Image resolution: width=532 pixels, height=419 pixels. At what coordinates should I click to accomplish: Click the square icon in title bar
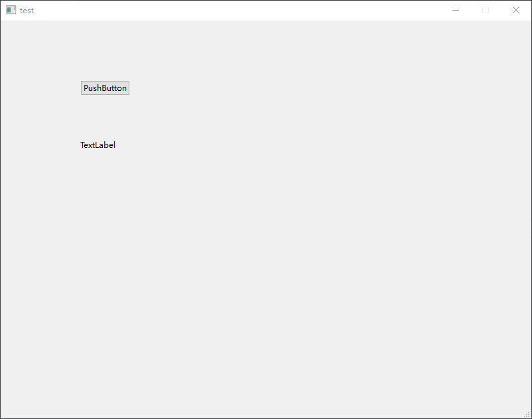(486, 10)
